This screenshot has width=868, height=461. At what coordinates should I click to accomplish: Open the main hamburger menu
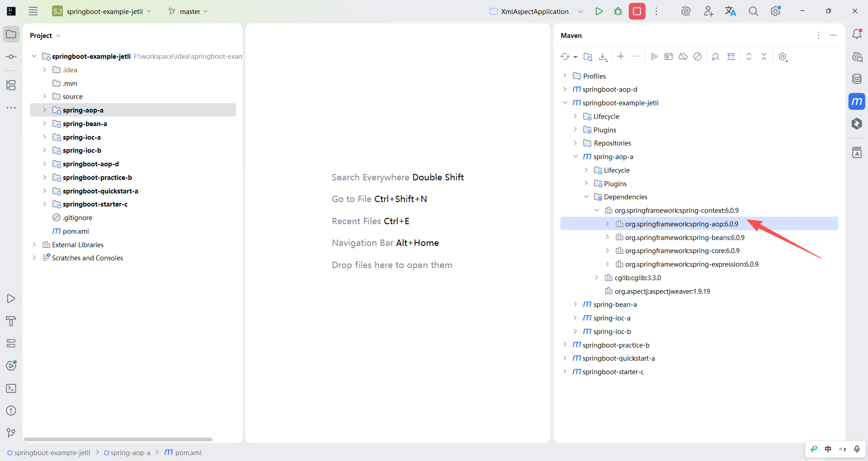(x=33, y=11)
